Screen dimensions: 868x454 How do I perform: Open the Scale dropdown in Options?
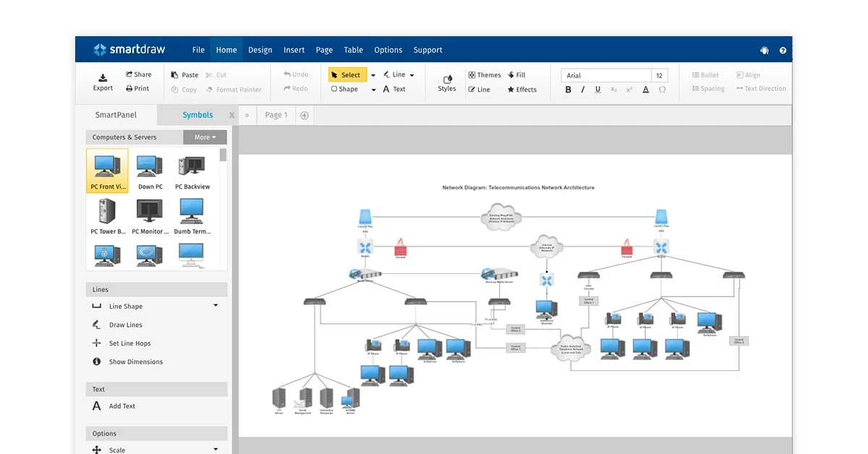[215, 448]
